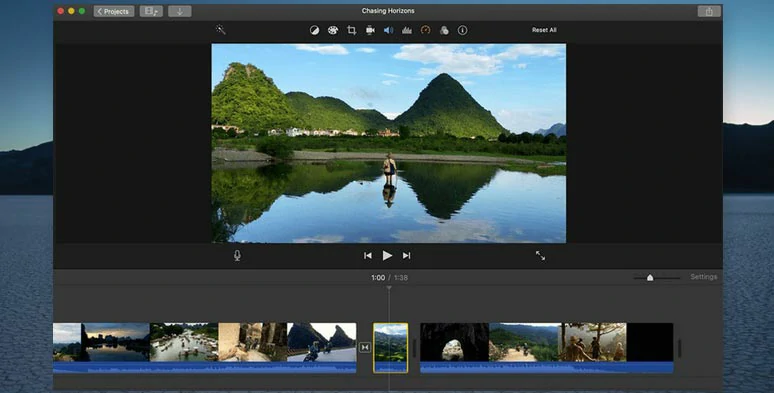Image resolution: width=774 pixels, height=393 pixels.
Task: Open the Volume speaker adjustment
Action: pos(388,30)
